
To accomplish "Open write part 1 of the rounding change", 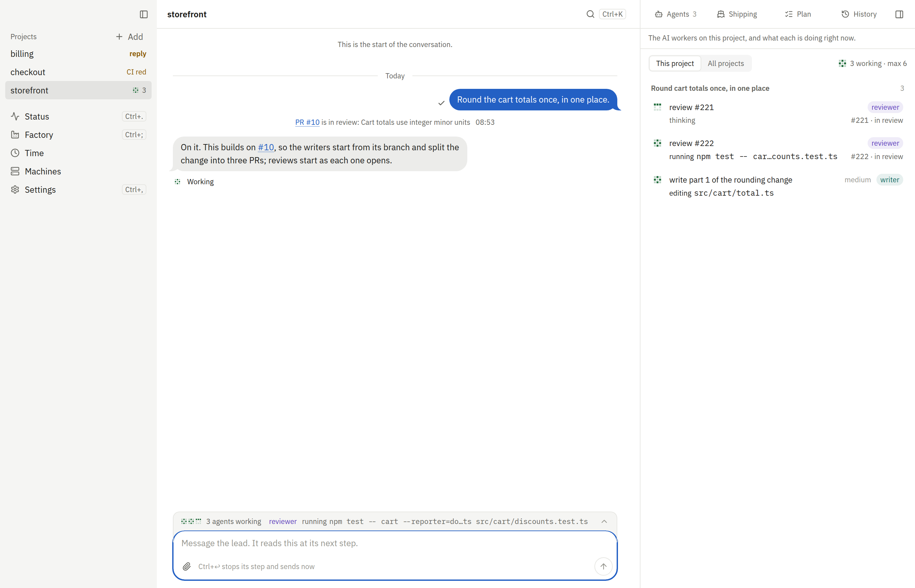I will click(778, 186).
